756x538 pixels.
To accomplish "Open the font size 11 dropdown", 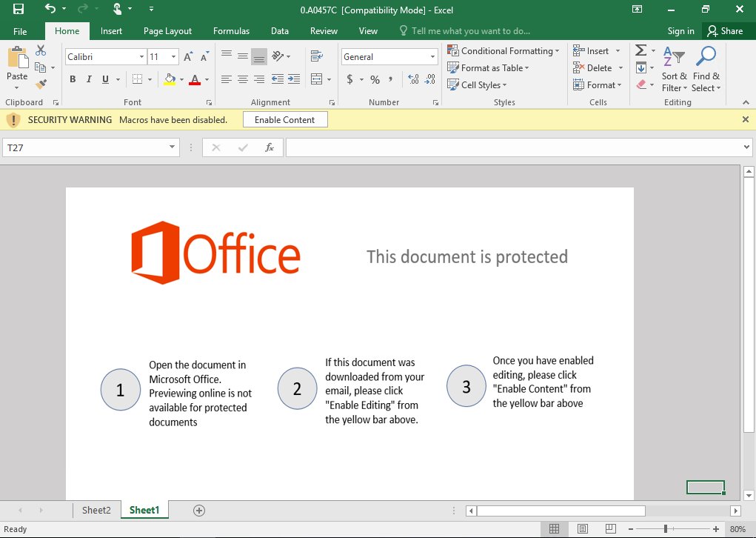I will [173, 57].
